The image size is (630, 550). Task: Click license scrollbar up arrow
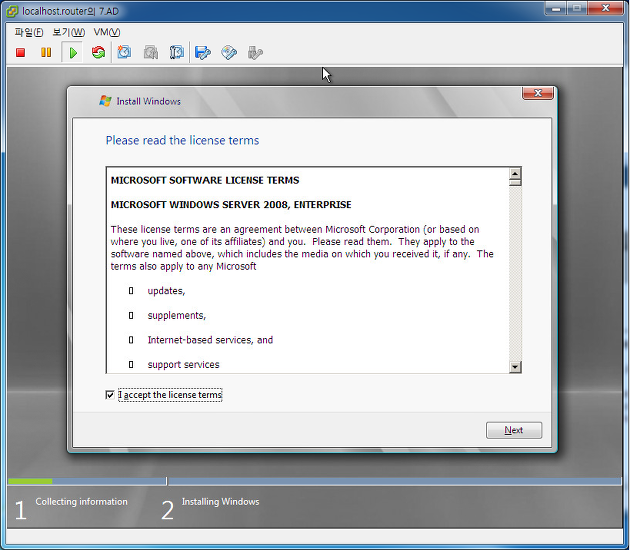(515, 174)
